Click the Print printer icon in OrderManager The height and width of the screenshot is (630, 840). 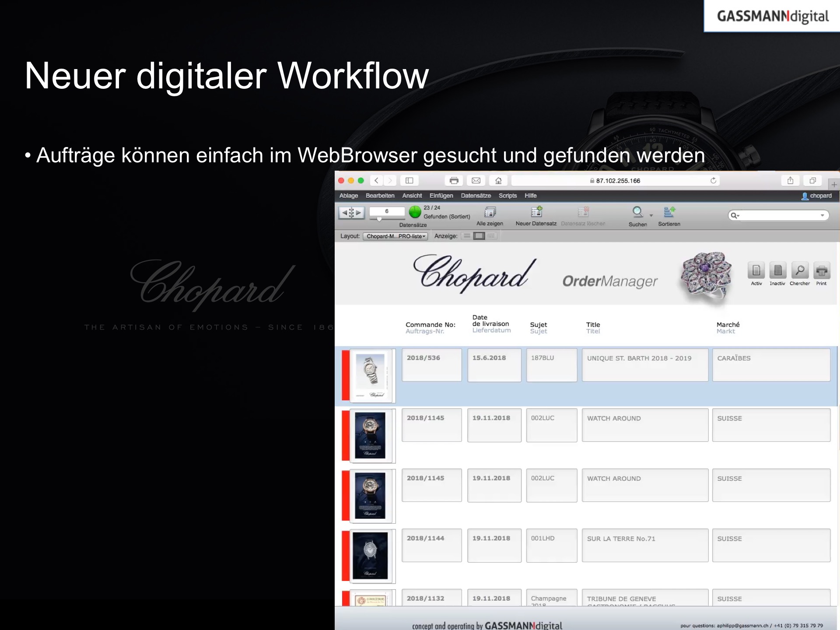(x=821, y=271)
